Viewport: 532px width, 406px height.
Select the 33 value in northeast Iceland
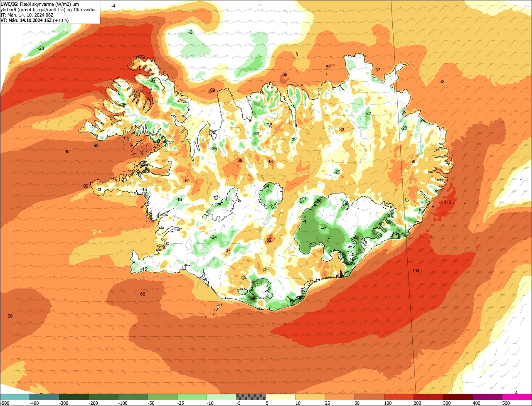[x=342, y=130]
